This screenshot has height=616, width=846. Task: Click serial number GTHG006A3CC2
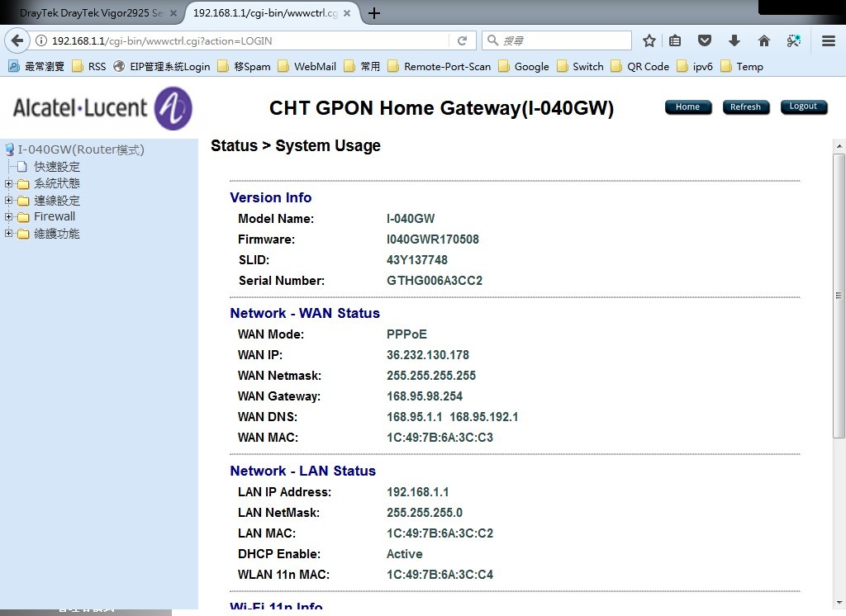click(x=435, y=281)
